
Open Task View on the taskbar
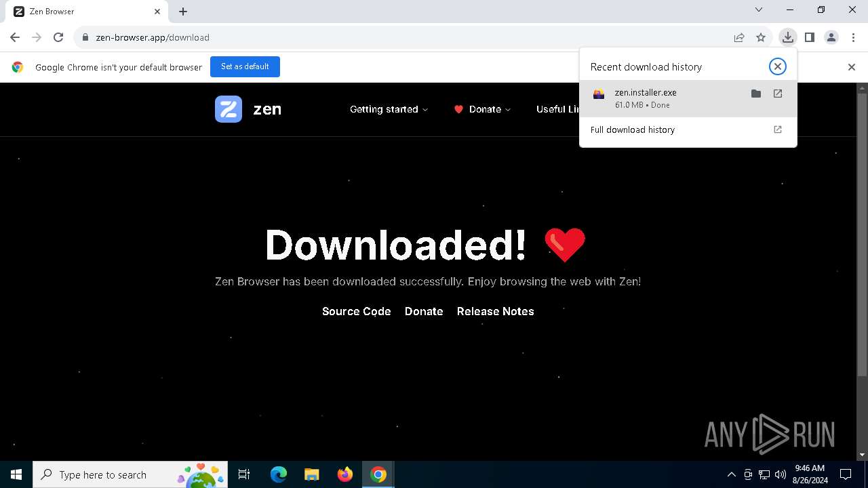[x=245, y=474]
